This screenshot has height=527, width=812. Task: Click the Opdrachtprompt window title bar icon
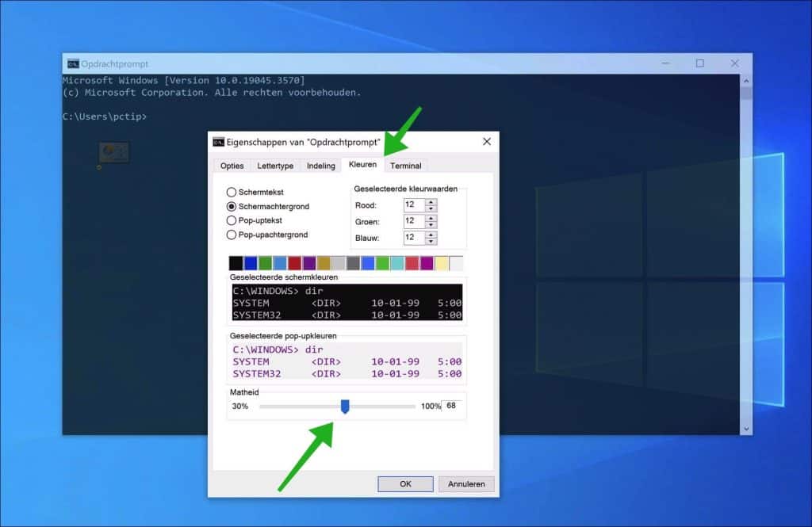point(73,63)
